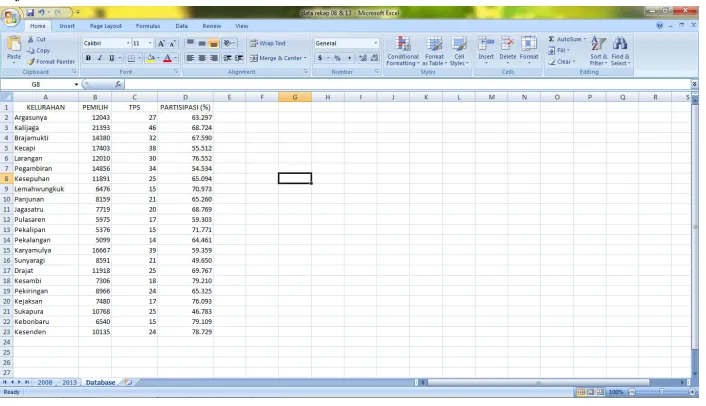Save workbook from Quick Access toolbar
The height and width of the screenshot is (406, 706).
pos(30,13)
